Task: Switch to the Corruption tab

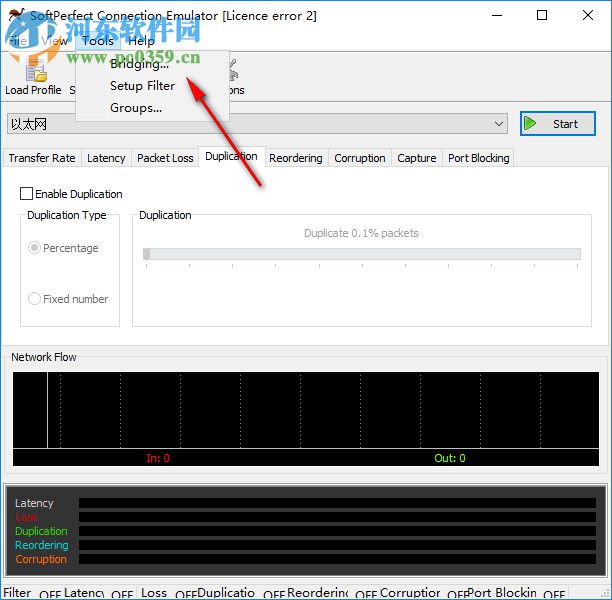Action: (x=360, y=158)
